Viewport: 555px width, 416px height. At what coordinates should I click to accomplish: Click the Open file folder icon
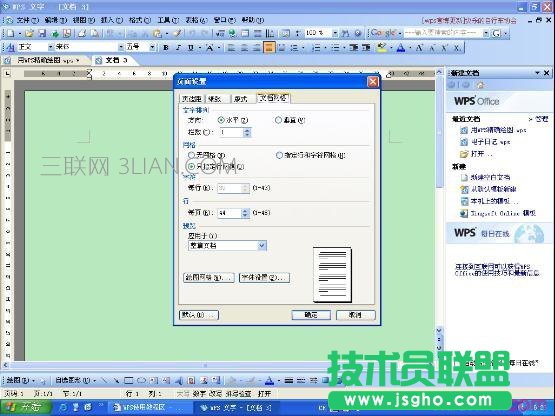pos(29,33)
